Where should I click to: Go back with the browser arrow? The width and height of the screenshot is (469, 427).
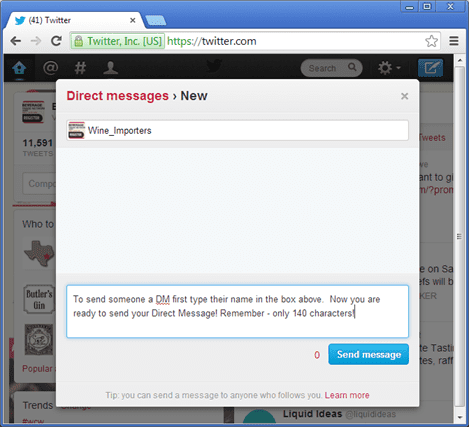pos(15,41)
